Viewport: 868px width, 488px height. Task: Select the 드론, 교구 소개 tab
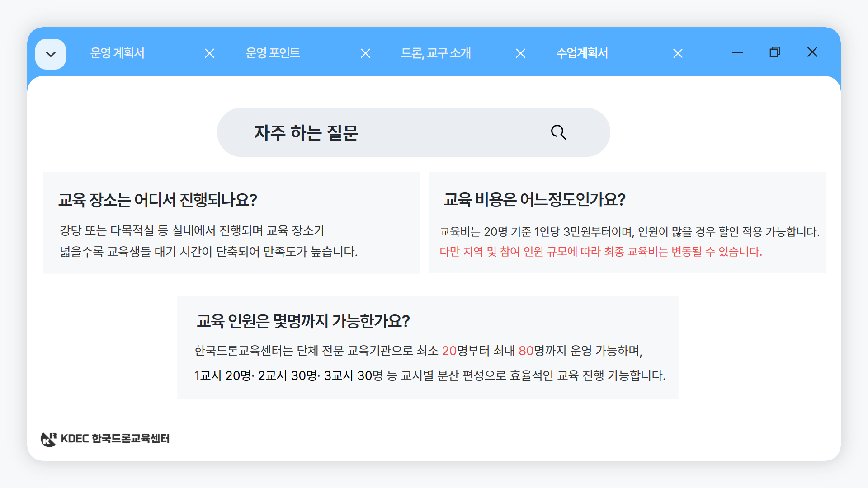437,53
